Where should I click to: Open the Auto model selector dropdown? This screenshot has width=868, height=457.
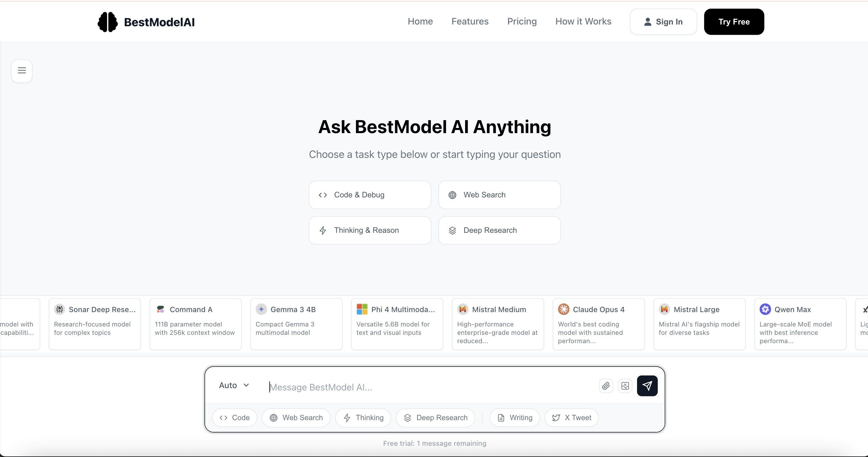[234, 385]
